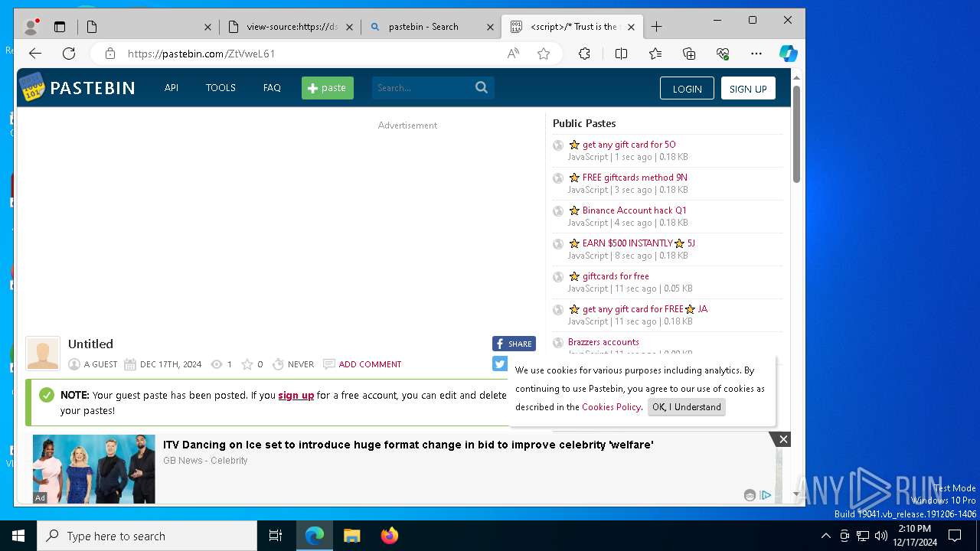This screenshot has height=551, width=980.
Task: Click the Read aloud icon
Action: point(513,54)
